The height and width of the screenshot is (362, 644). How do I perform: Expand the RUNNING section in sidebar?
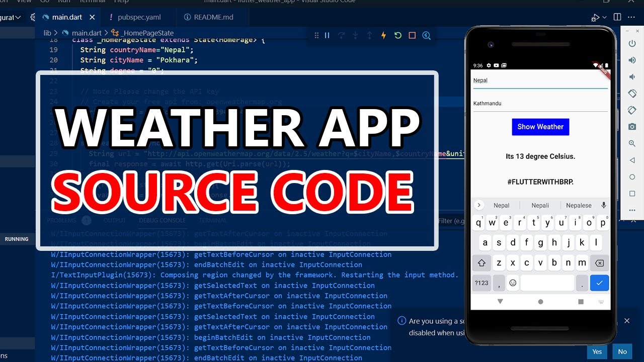[17, 239]
